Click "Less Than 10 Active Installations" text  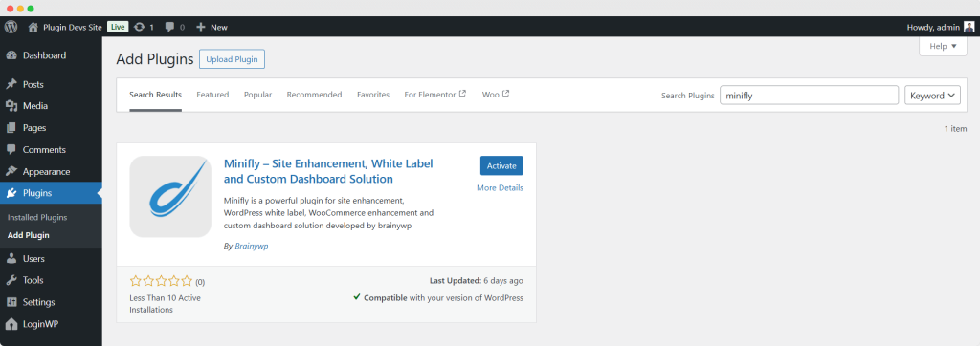[x=165, y=304]
